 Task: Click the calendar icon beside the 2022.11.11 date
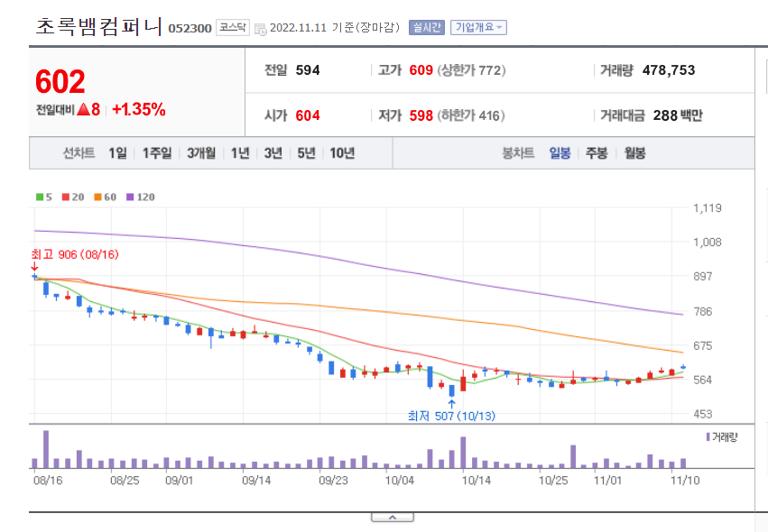tap(261, 29)
